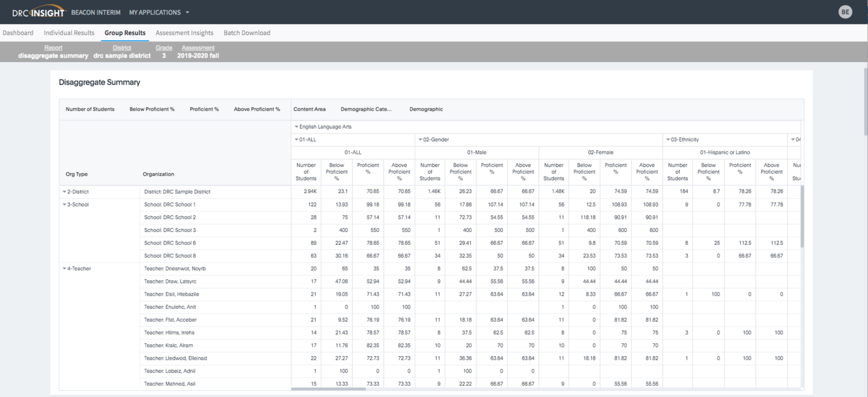Collapse the 4-Teacher org type rows
This screenshot has width=868, height=397.
(x=64, y=268)
